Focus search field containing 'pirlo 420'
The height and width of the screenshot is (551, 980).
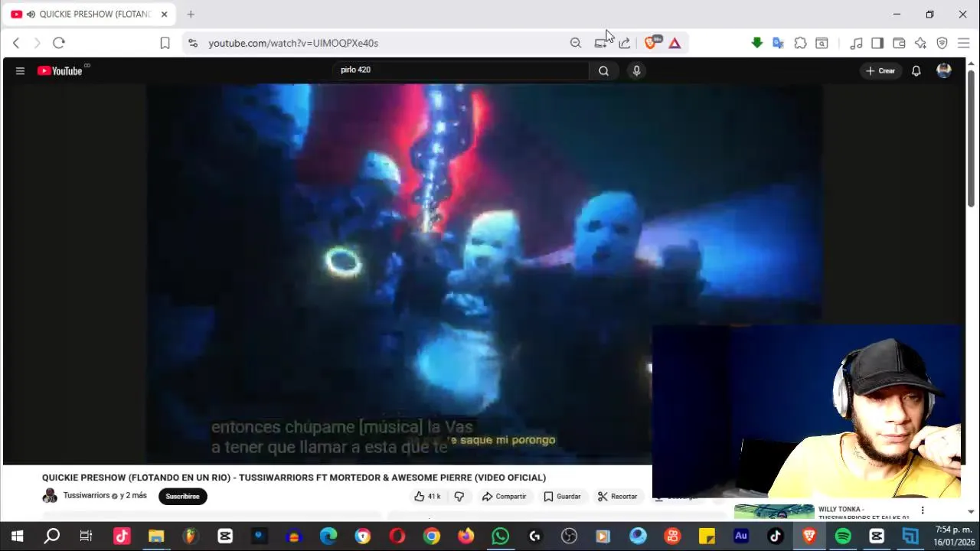pos(462,70)
